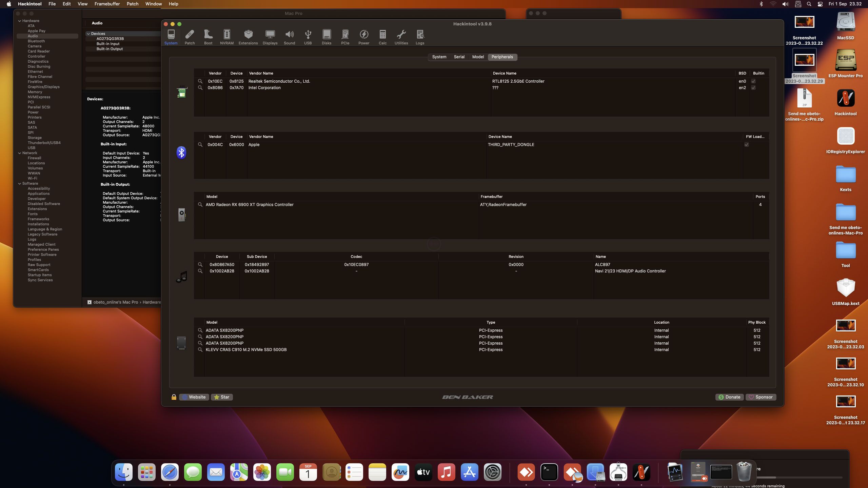Open the USB toolbar section
This screenshot has width=868, height=488.
tap(308, 37)
